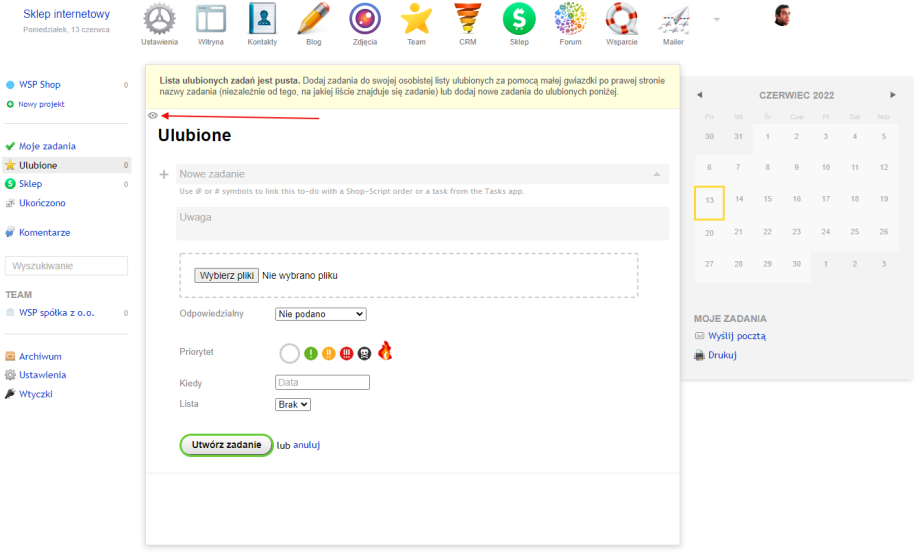Select the fire priority icon
This screenshot has height=557, width=920.
[385, 351]
